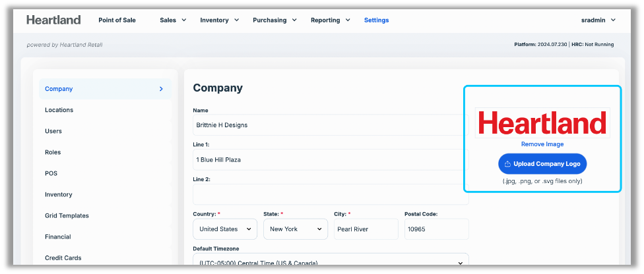Expand the Reporting menu
This screenshot has width=644, height=274.
coord(330,20)
